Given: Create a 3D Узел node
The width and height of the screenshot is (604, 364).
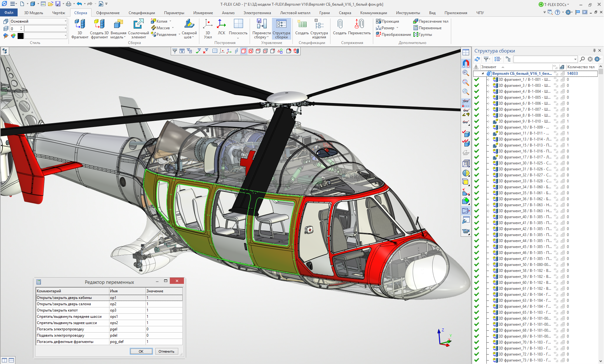Looking at the screenshot, I should pos(208,29).
